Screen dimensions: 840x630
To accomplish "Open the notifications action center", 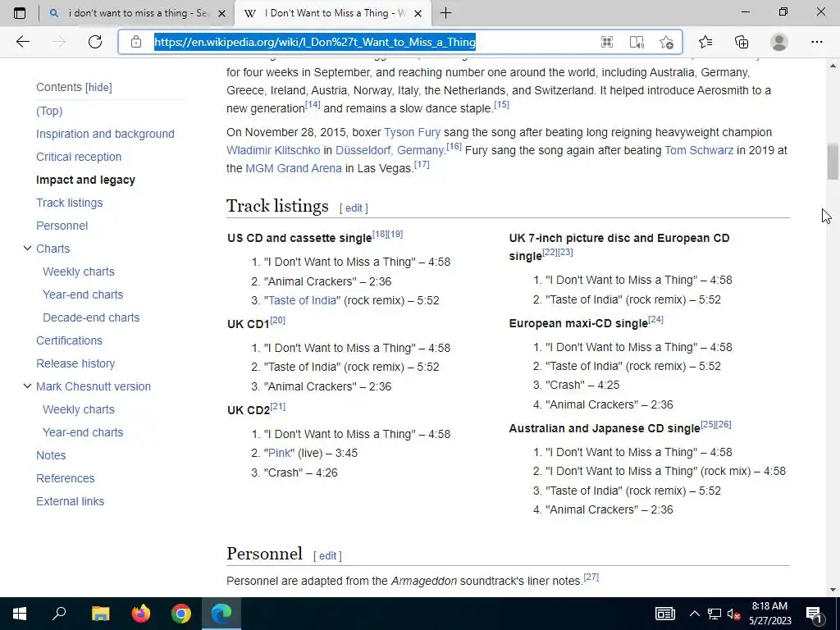I will [815, 614].
